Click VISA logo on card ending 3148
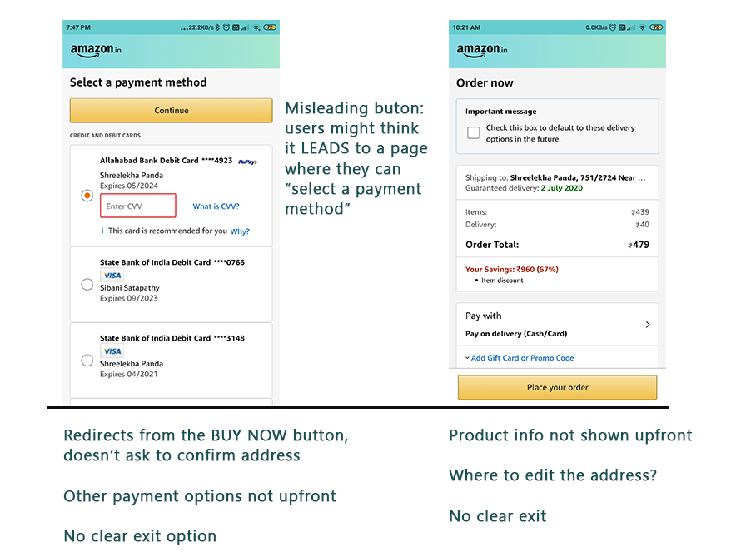 coord(112,351)
